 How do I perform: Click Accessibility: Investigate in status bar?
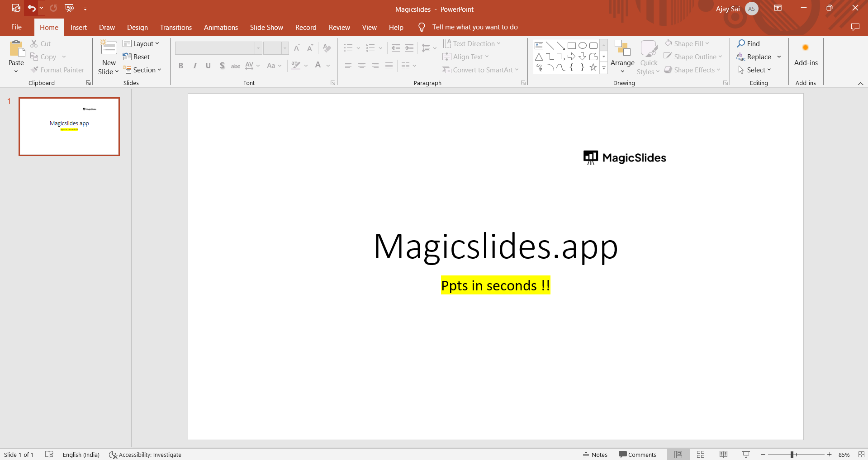145,455
